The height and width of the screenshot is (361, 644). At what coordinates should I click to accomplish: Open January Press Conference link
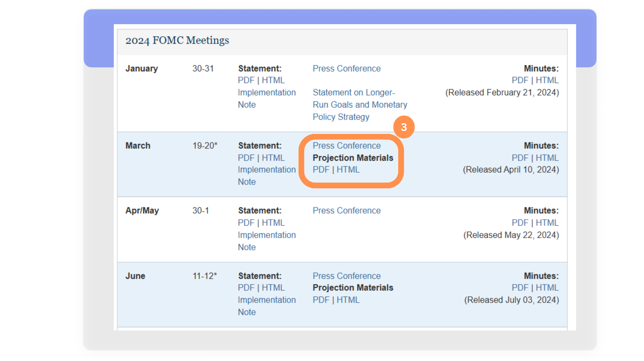pos(346,68)
